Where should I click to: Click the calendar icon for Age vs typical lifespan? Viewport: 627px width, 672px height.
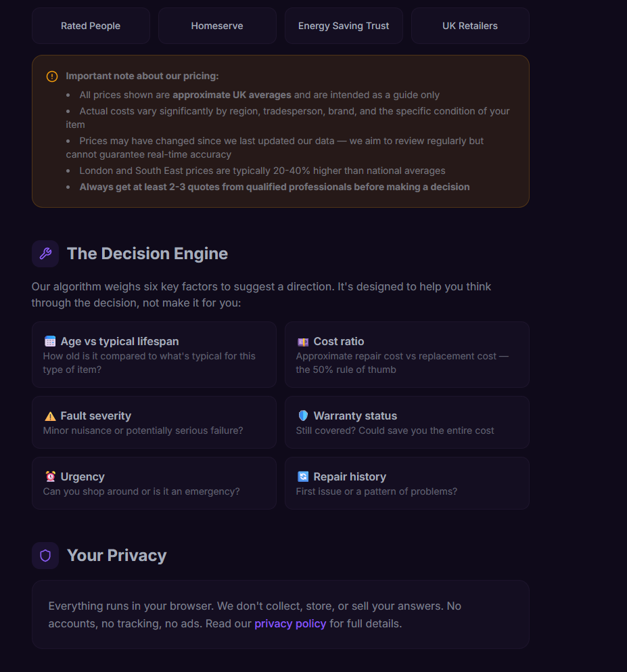tap(50, 342)
